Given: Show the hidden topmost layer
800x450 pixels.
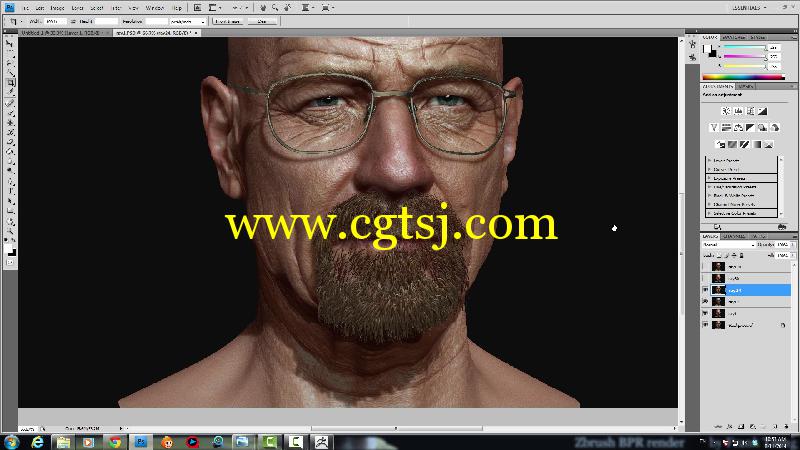Looking at the screenshot, I should click(x=706, y=266).
